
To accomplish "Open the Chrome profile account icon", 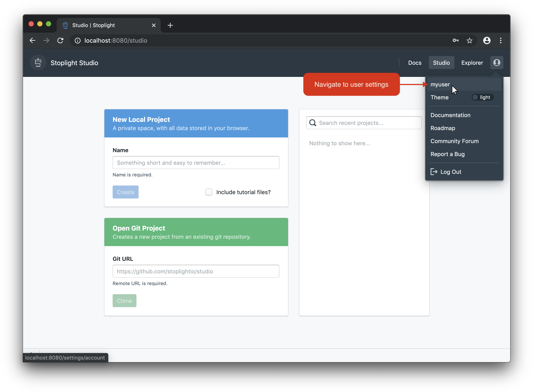I will tap(487, 40).
